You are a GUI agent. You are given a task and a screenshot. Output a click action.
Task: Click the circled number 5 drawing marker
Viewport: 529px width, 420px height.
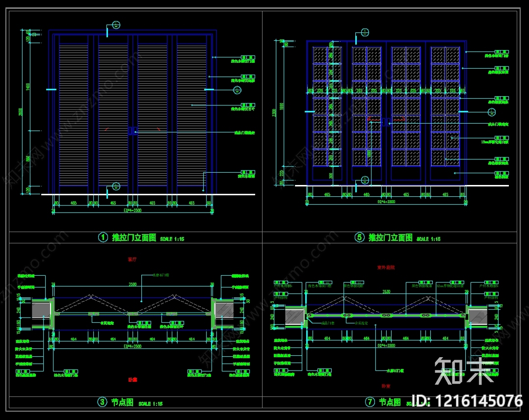click(360, 237)
